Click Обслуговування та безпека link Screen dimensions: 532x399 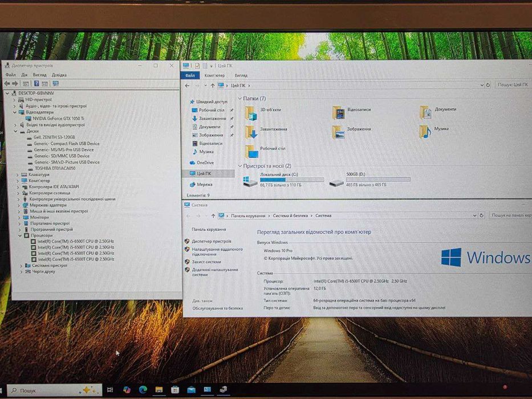click(x=217, y=308)
